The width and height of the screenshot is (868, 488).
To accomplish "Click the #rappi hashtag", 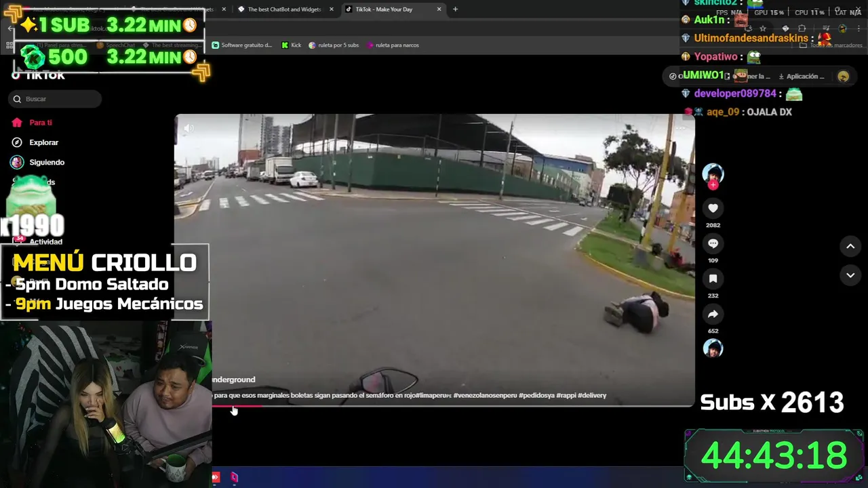I will (566, 395).
